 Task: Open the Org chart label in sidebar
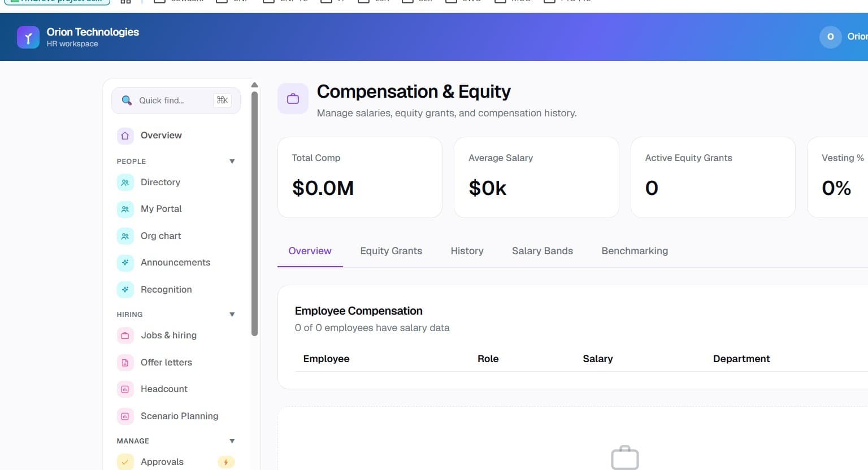[x=161, y=236]
